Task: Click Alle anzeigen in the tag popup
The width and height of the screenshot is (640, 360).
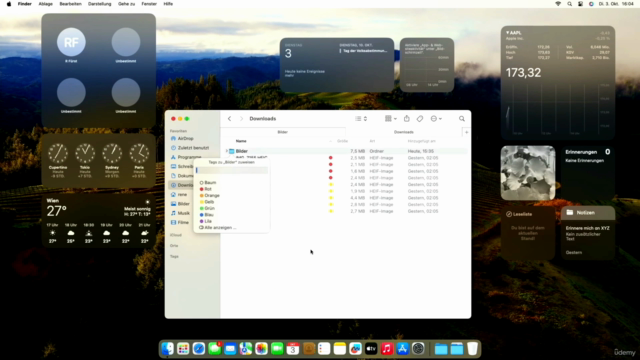Action: click(x=218, y=227)
